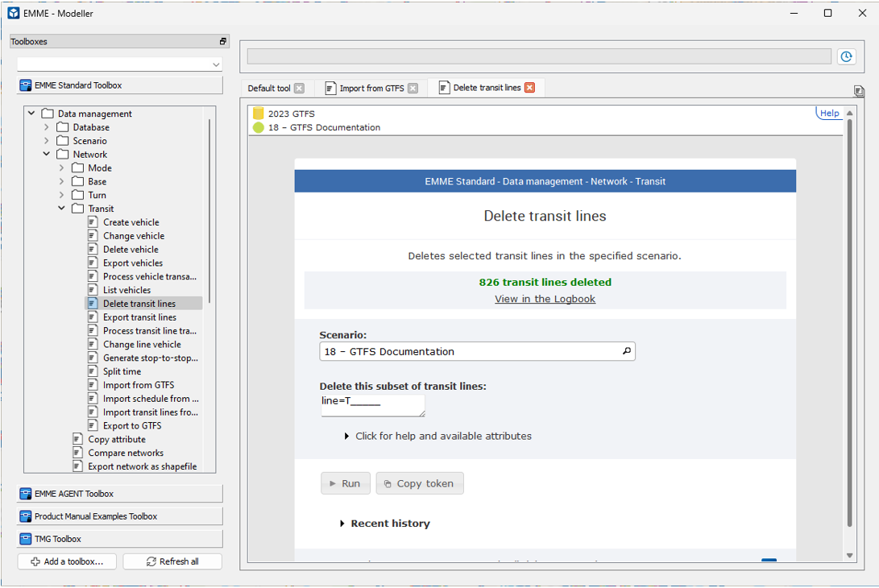Click the Split time tool icon
The width and height of the screenshot is (879, 588).
coord(93,371)
